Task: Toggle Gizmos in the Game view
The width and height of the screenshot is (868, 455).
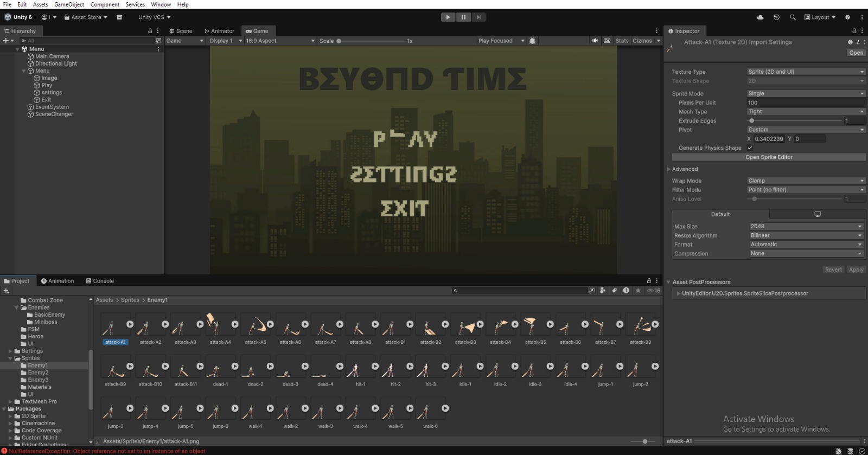Action: click(642, 41)
